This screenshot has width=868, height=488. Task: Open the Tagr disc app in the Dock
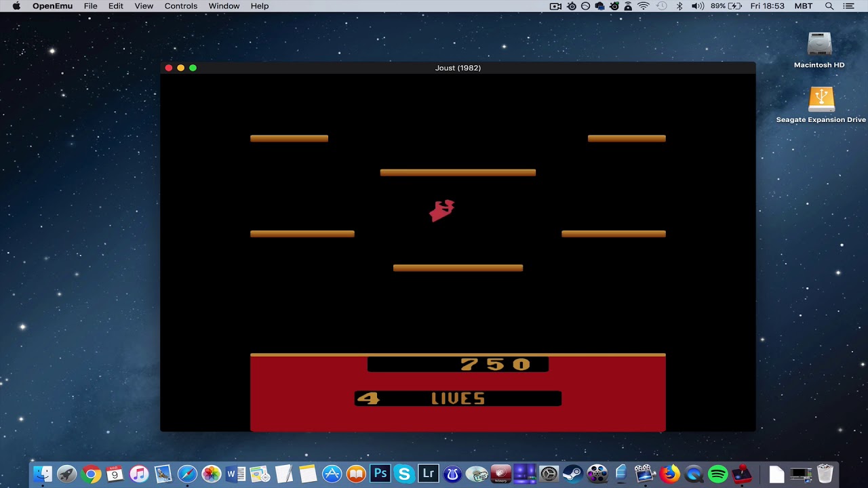pyautogui.click(x=477, y=474)
